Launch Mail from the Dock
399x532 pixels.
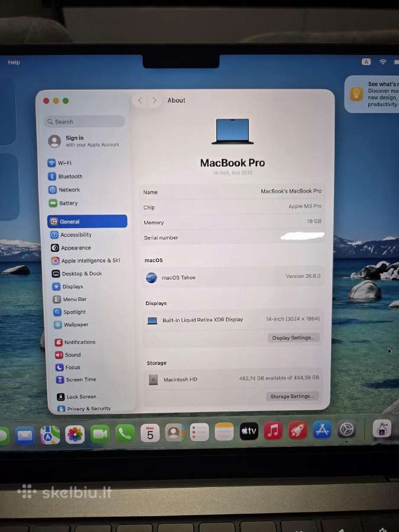25,435
